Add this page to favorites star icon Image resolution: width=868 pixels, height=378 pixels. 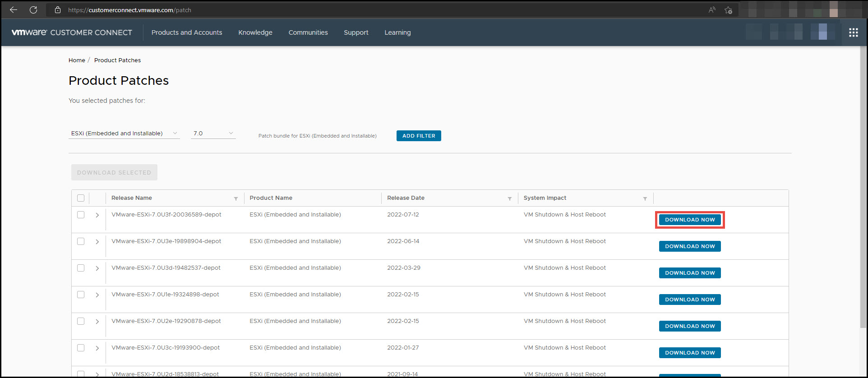click(x=728, y=9)
